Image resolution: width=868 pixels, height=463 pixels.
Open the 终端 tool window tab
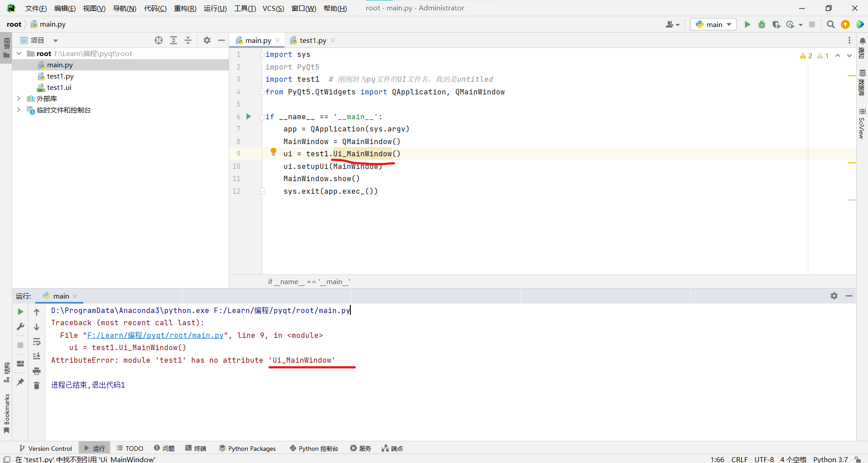click(x=196, y=448)
